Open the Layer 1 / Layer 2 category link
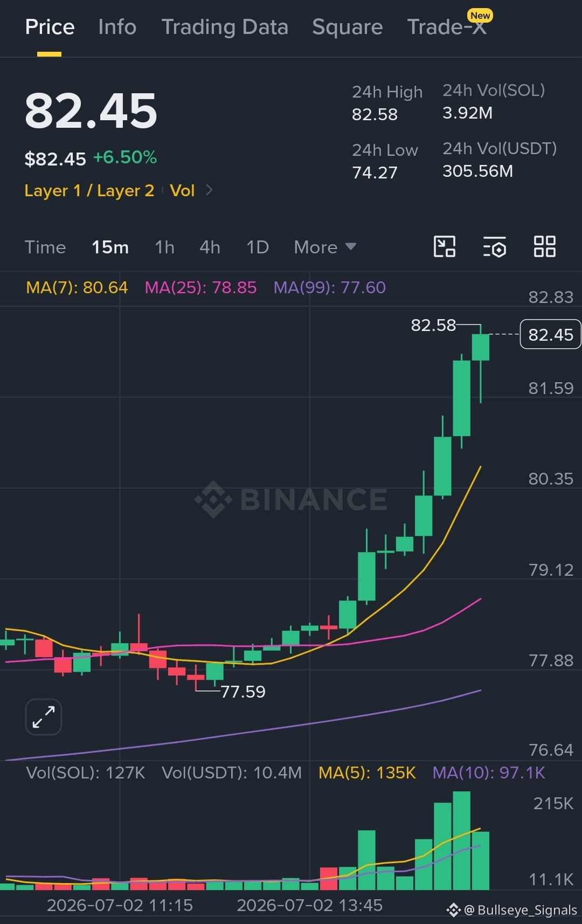 [x=89, y=190]
